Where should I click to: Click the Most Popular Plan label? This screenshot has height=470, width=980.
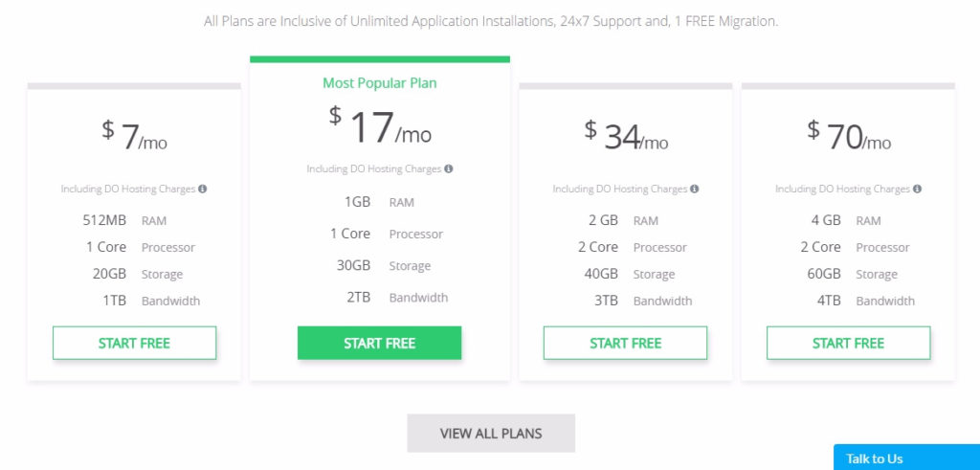[x=379, y=83]
